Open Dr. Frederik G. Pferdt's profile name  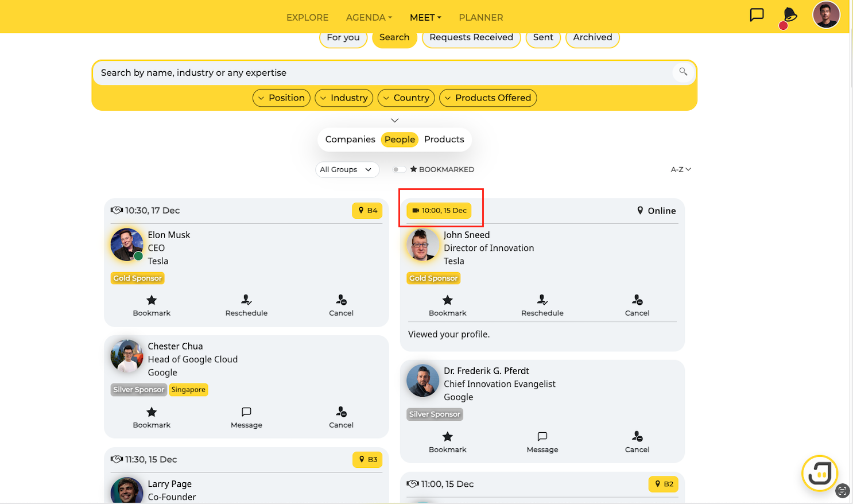(486, 371)
